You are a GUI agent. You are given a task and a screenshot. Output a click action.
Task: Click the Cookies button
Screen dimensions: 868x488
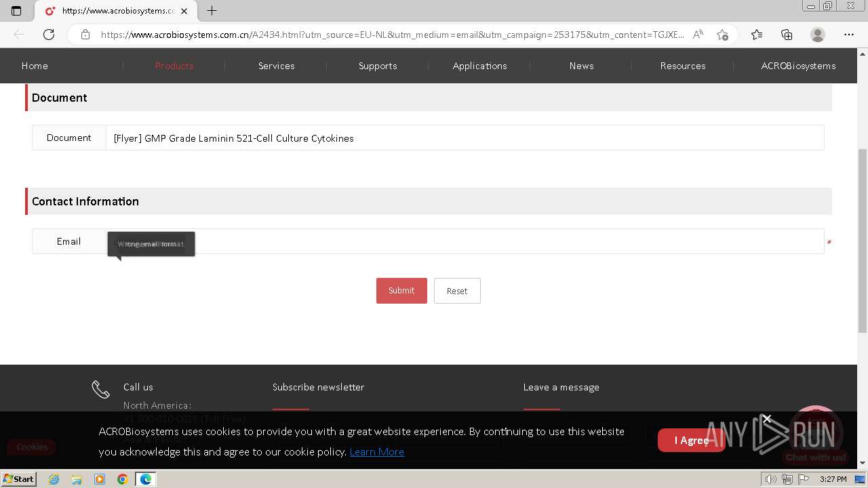pos(32,447)
